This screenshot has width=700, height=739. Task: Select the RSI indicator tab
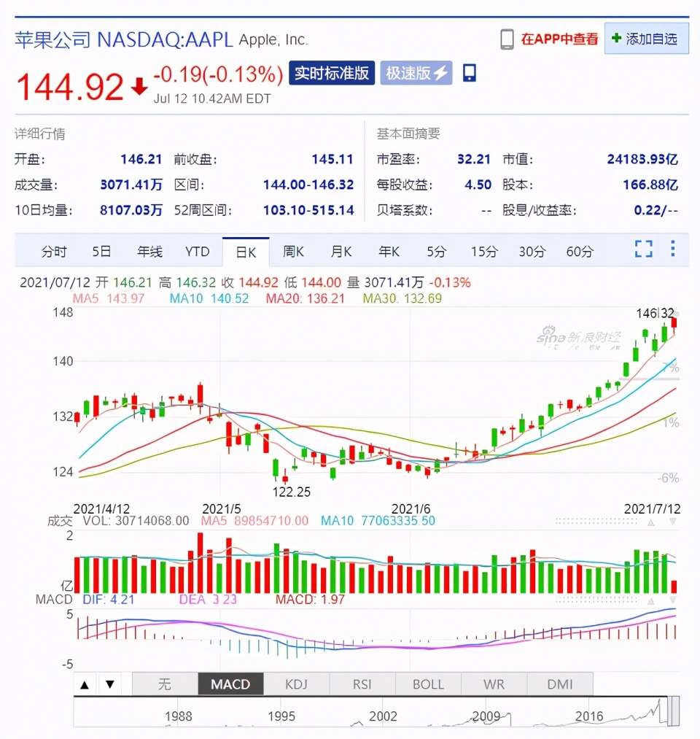(362, 684)
